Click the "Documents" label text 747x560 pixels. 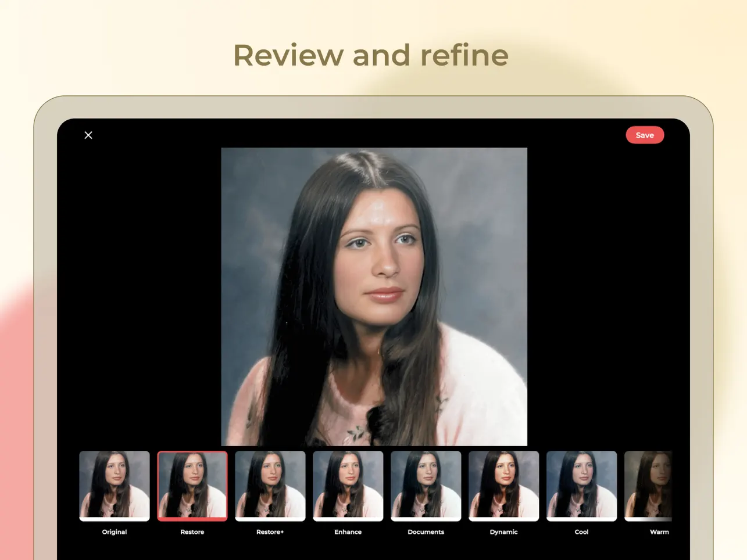(426, 532)
